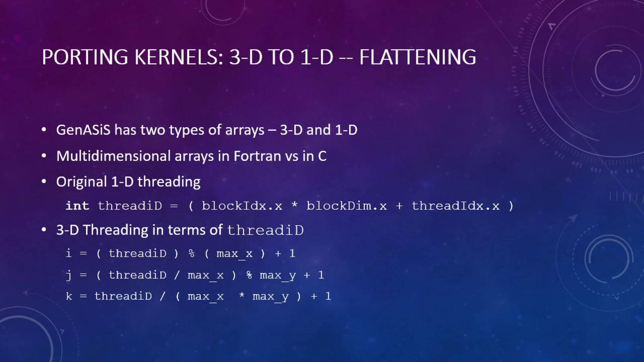Click the threadiD code snippet
The image size is (644, 362).
(290, 205)
